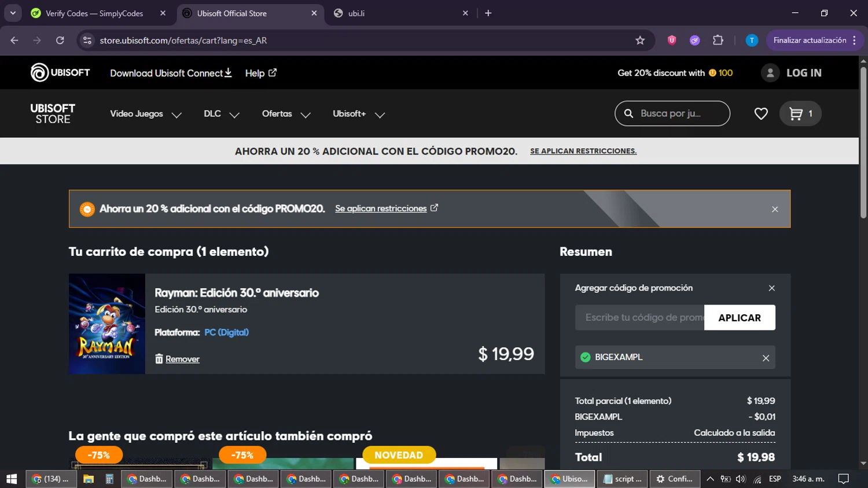Switch to Verify Codes — SimplyCodes tab

click(x=94, y=13)
